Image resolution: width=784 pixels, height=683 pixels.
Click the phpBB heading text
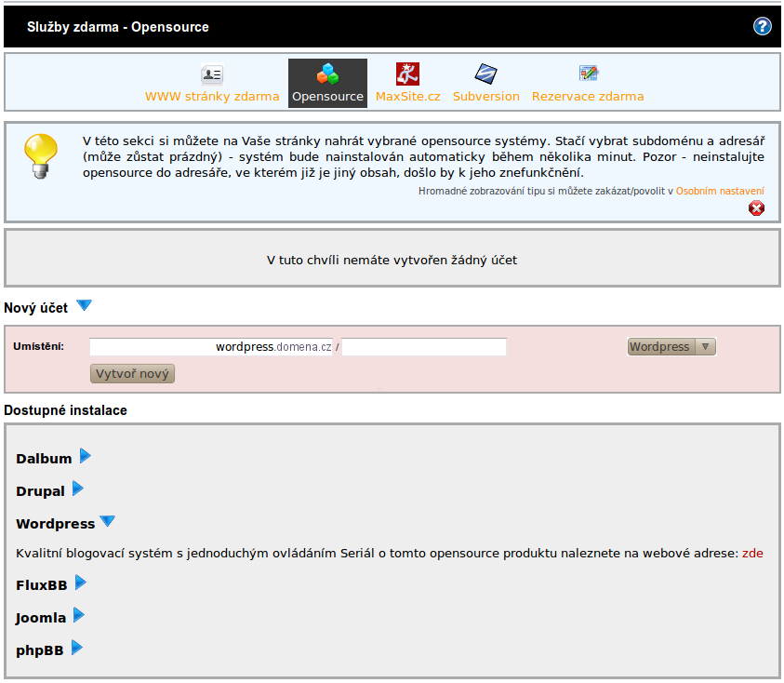[x=39, y=650]
